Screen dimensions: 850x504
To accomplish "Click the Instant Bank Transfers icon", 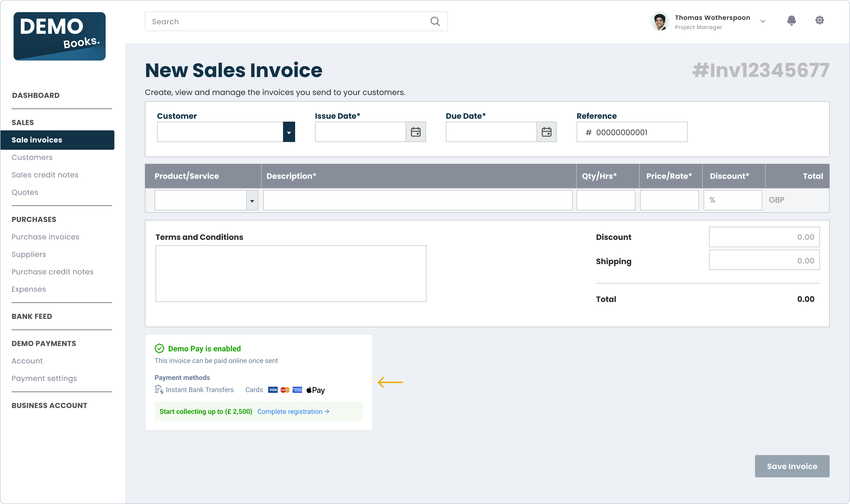I will (x=159, y=390).
